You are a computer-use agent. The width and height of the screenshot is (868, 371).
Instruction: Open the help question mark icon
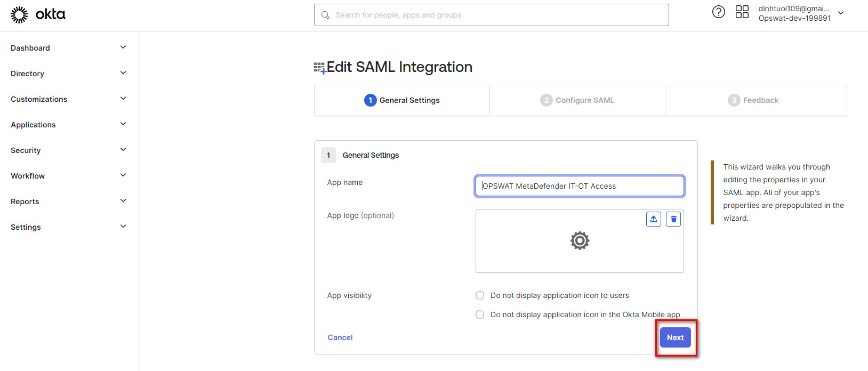click(718, 12)
